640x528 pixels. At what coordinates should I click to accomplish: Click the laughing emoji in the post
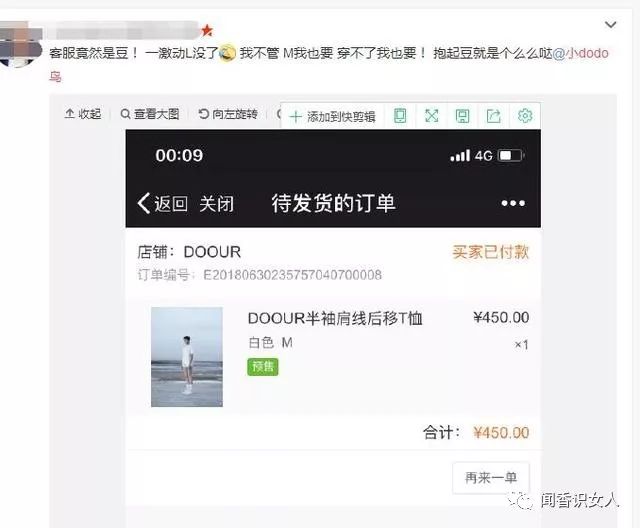pyautogui.click(x=227, y=53)
